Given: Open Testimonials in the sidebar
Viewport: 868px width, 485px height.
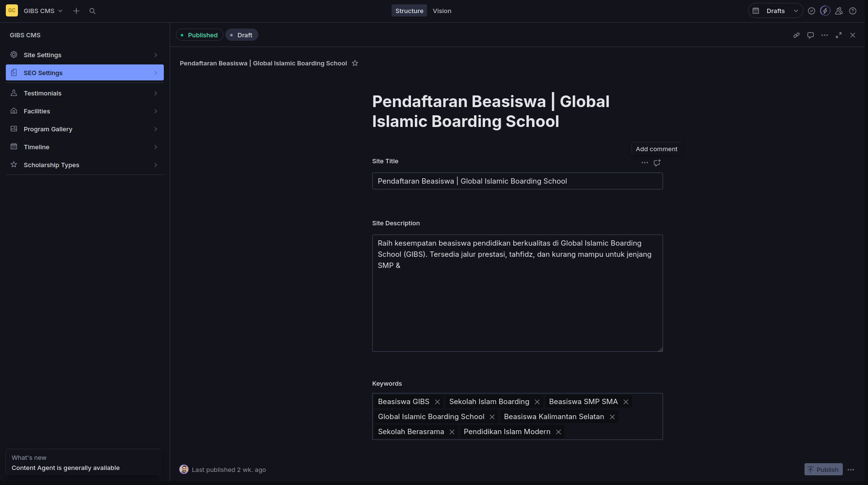Looking at the screenshot, I should coord(85,93).
